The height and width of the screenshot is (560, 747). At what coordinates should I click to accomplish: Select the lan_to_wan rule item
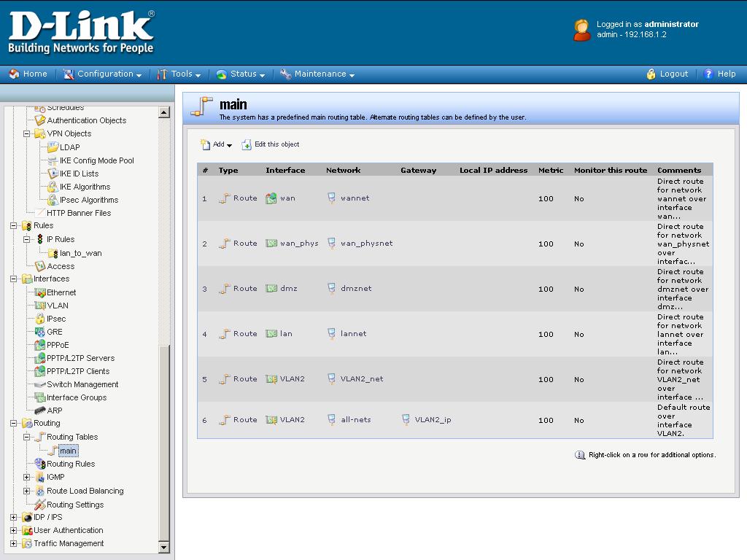coord(80,253)
